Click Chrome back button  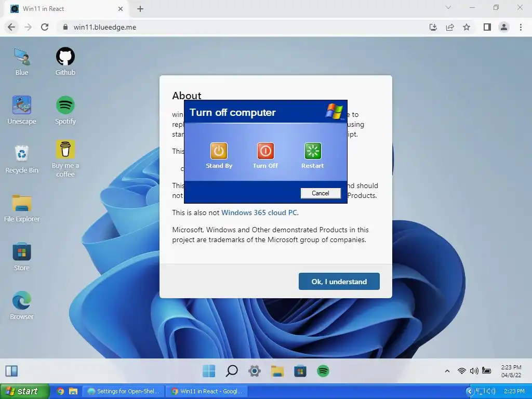pos(11,27)
